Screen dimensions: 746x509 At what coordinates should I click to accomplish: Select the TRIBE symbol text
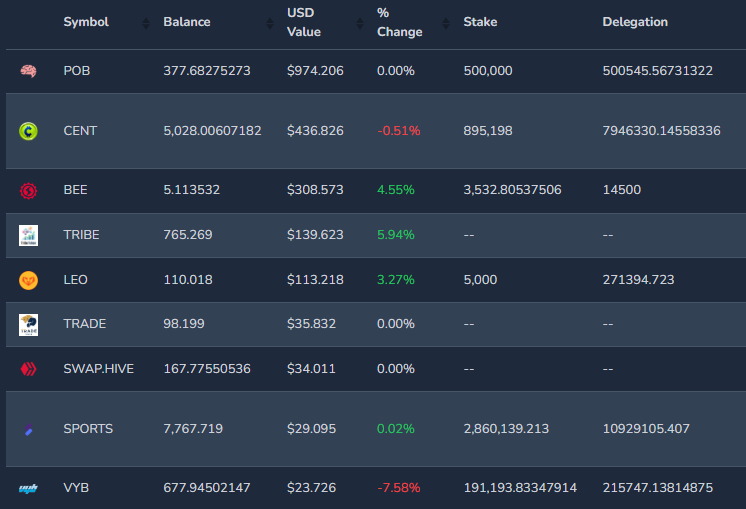point(81,235)
